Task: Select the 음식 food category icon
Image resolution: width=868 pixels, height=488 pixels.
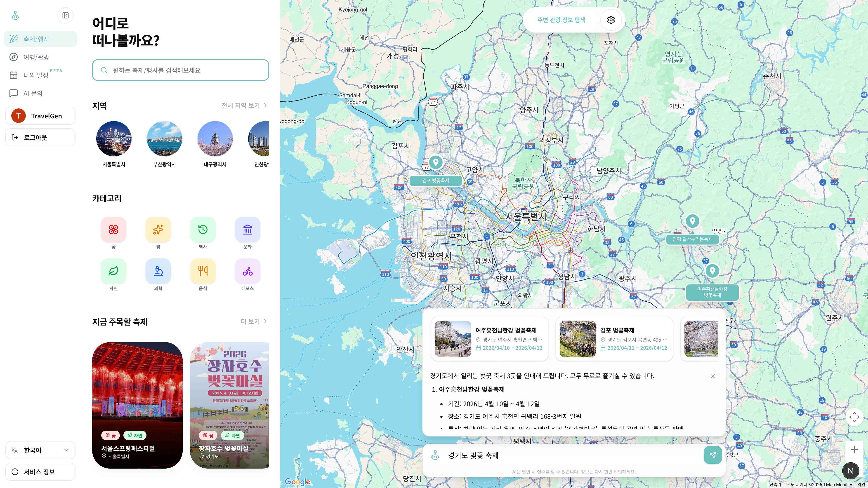Action: click(x=203, y=271)
